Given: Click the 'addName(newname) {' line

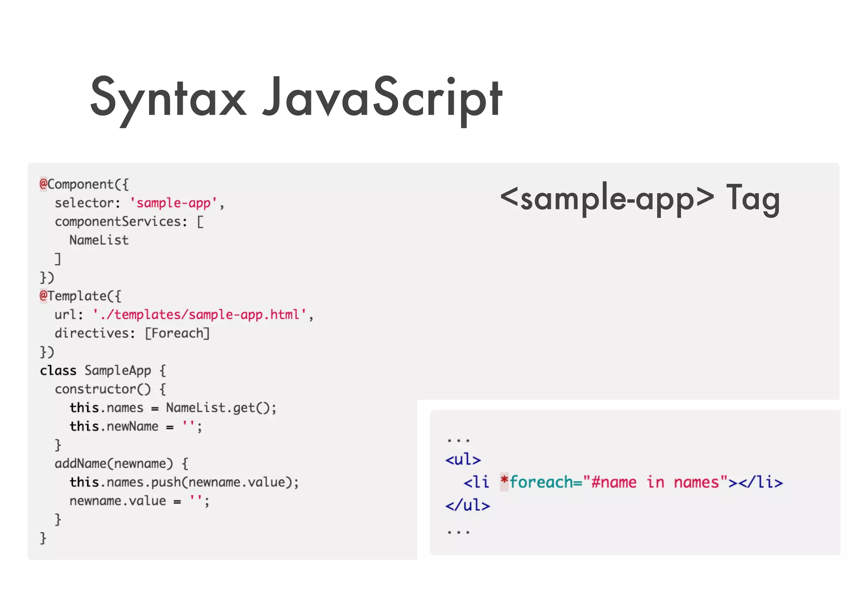Looking at the screenshot, I should coord(122,463).
